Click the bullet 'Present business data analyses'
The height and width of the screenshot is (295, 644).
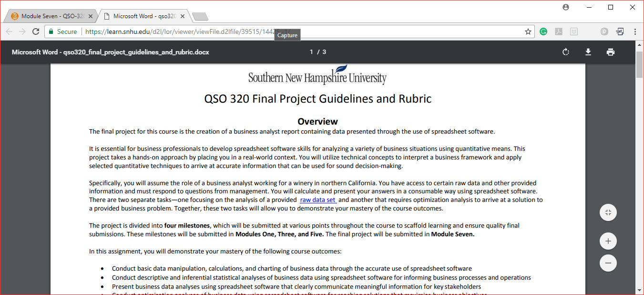point(296,287)
